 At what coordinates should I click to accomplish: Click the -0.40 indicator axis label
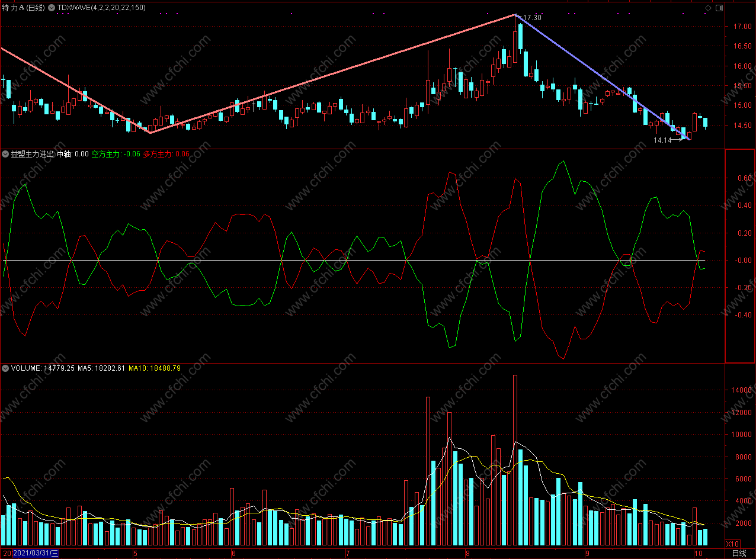click(743, 315)
